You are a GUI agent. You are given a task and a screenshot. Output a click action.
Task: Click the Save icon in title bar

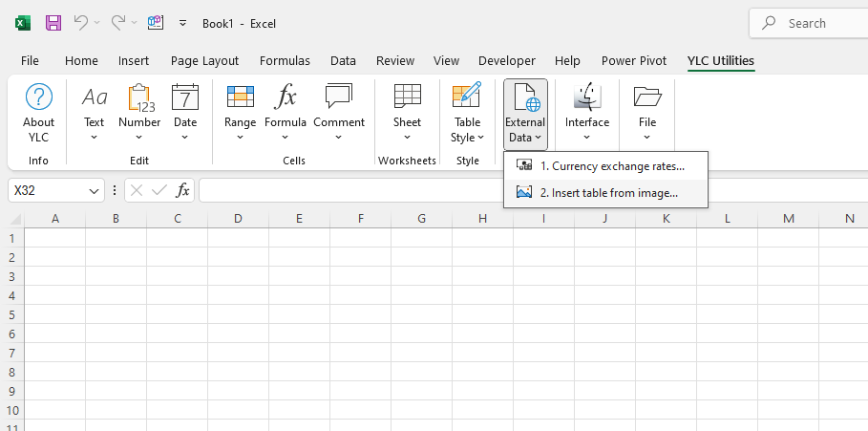(x=53, y=22)
